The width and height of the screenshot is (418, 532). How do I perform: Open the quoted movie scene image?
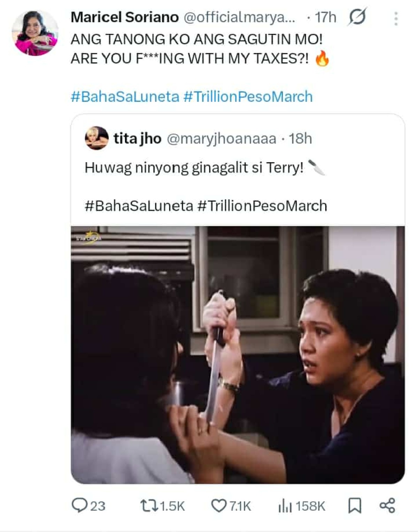click(238, 355)
